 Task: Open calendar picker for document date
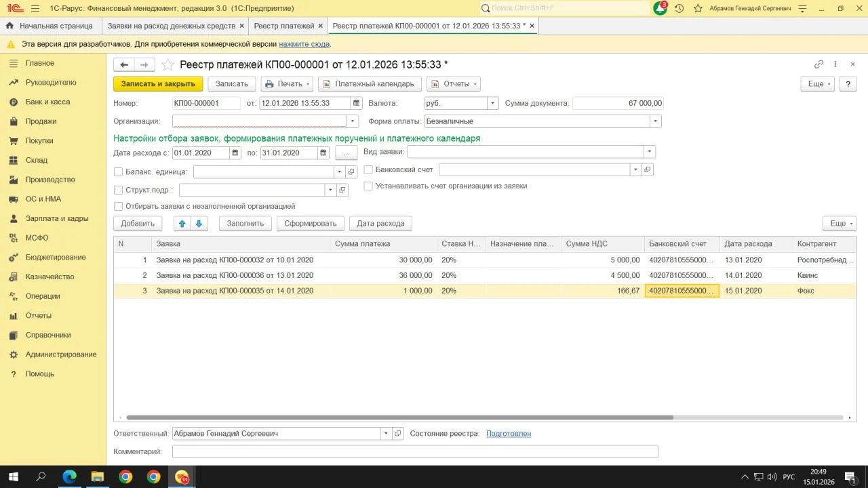click(x=356, y=104)
